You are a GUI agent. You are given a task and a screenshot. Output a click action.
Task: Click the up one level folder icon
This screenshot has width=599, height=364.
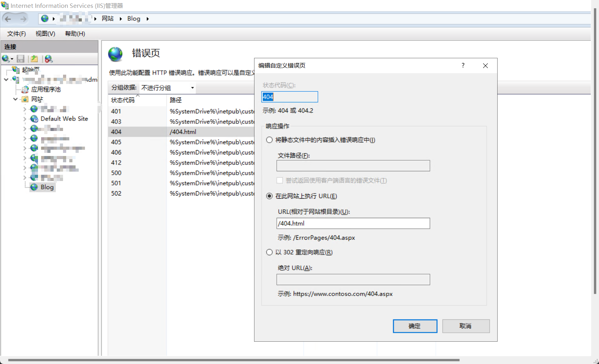tap(34, 59)
